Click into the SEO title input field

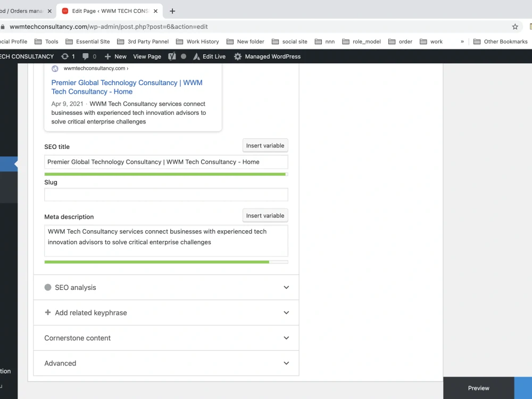pyautogui.click(x=166, y=162)
